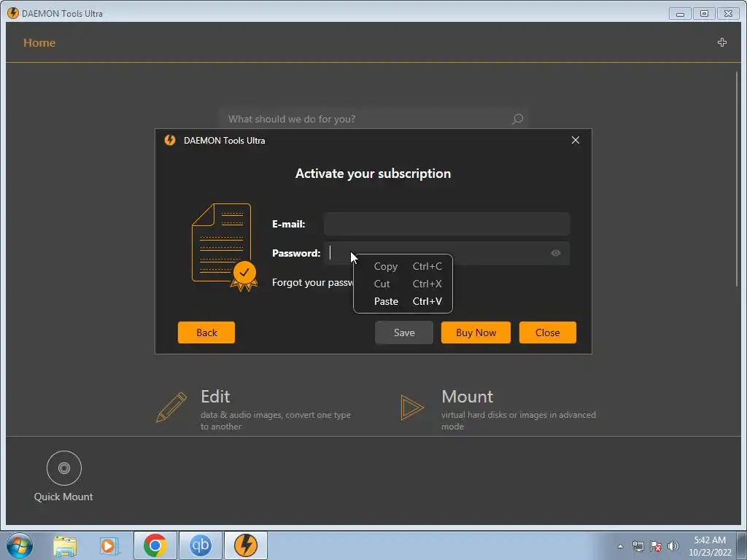
Task: Switch to the Home tab
Action: [39, 43]
